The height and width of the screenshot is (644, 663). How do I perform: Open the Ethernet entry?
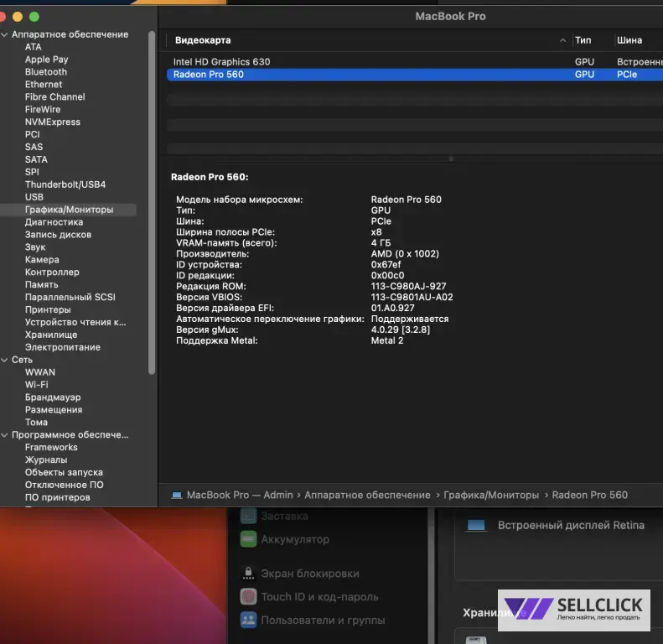[44, 85]
